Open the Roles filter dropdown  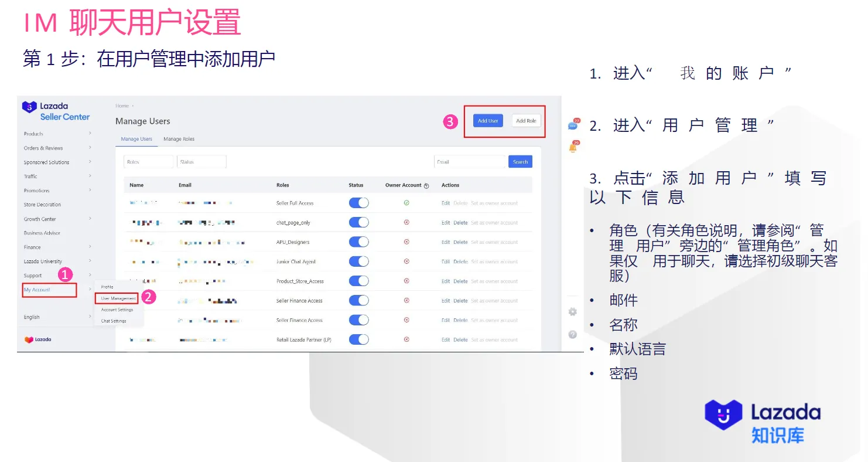(x=148, y=161)
